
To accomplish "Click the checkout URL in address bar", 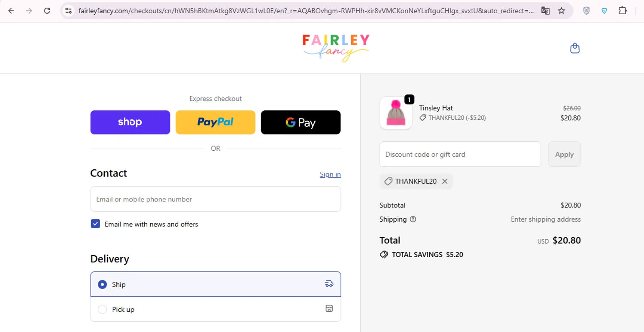I will point(306,11).
